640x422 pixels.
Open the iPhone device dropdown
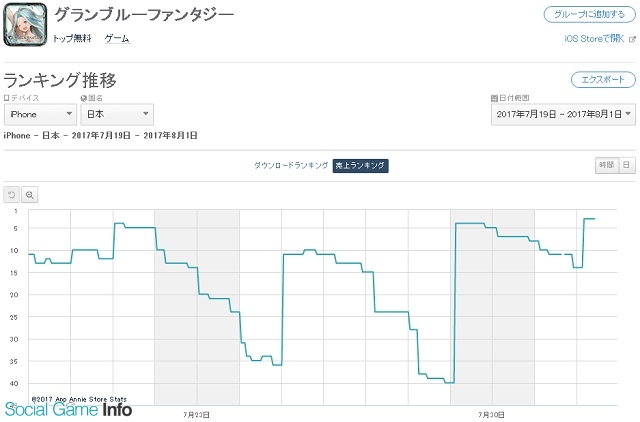pos(40,114)
